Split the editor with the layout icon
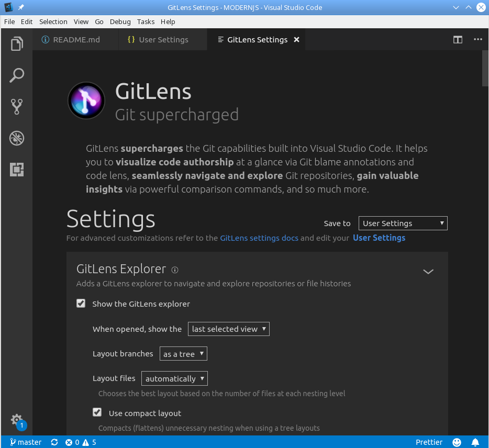 (x=458, y=39)
